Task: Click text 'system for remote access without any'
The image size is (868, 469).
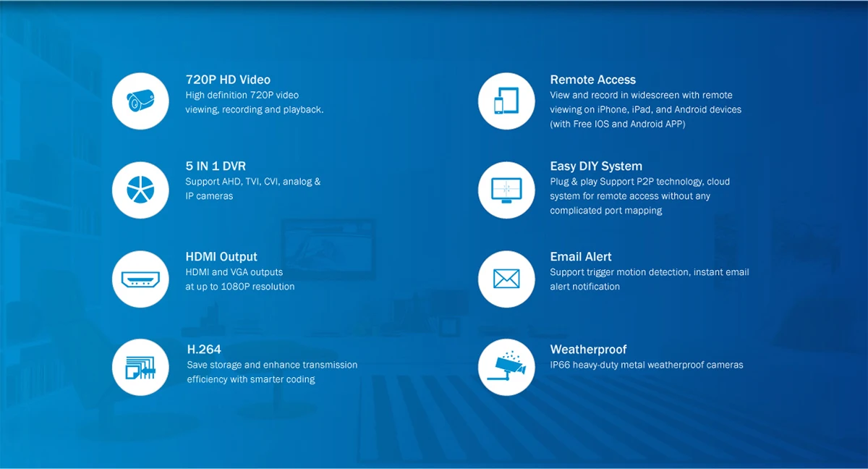Action: pos(631,196)
